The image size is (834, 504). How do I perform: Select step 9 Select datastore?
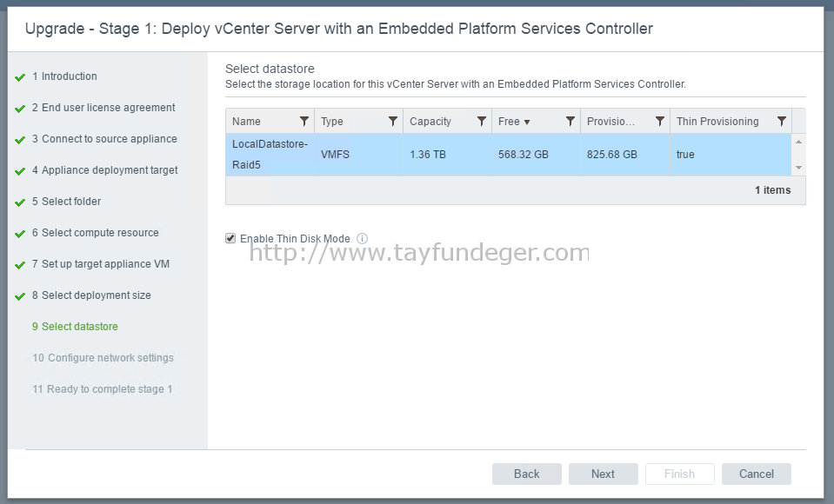(x=75, y=327)
